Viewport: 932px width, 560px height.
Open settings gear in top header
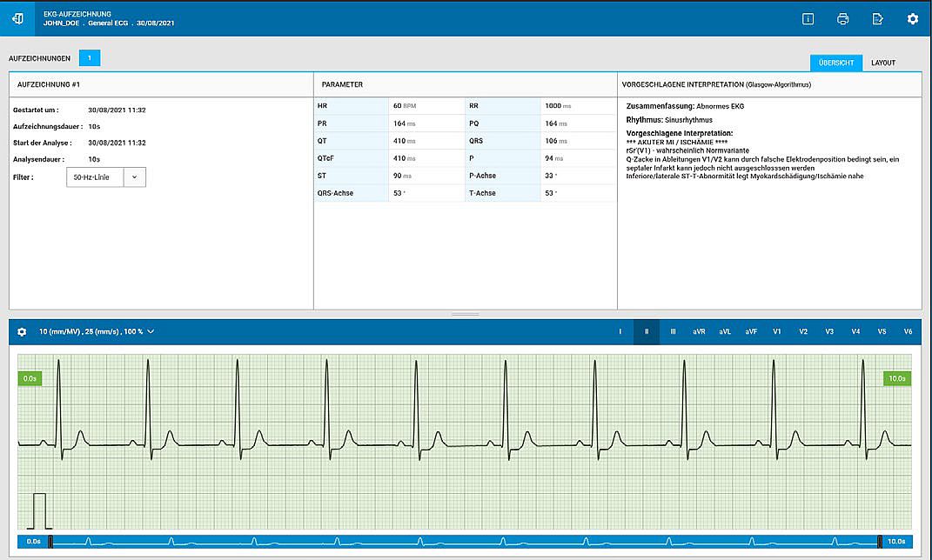pyautogui.click(x=912, y=18)
